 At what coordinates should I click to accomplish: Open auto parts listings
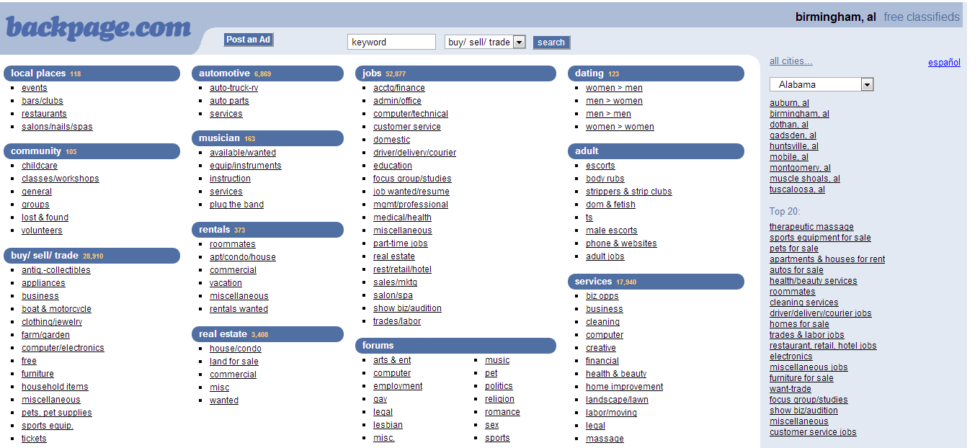229,101
